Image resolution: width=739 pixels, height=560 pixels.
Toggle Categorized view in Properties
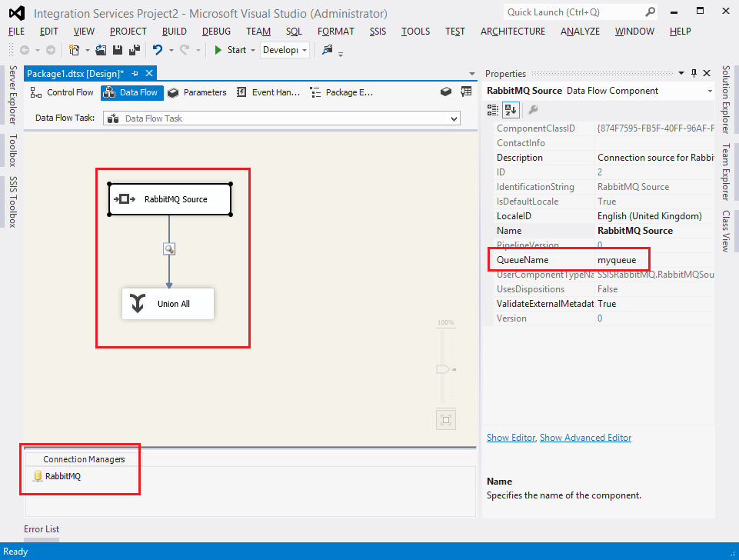493,110
